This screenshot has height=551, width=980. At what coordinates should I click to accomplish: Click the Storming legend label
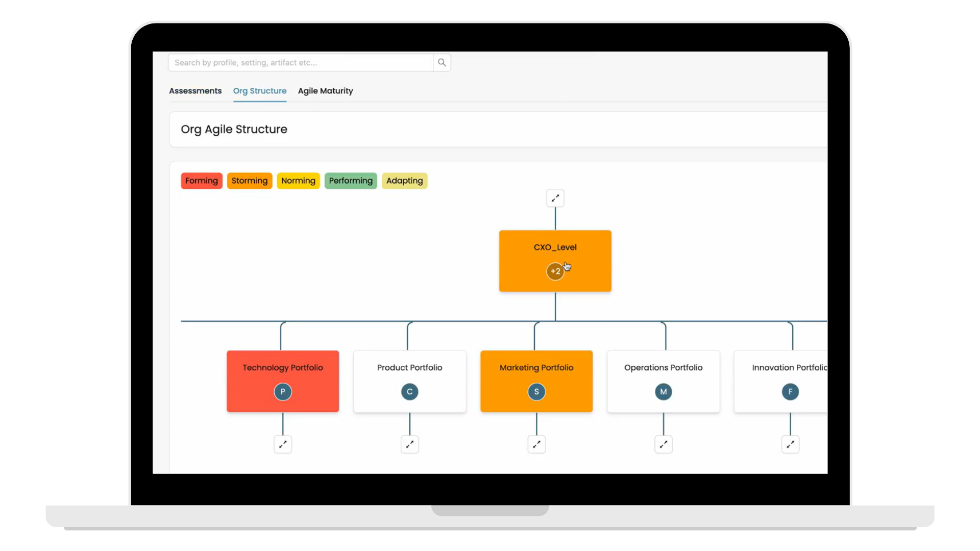tap(249, 181)
